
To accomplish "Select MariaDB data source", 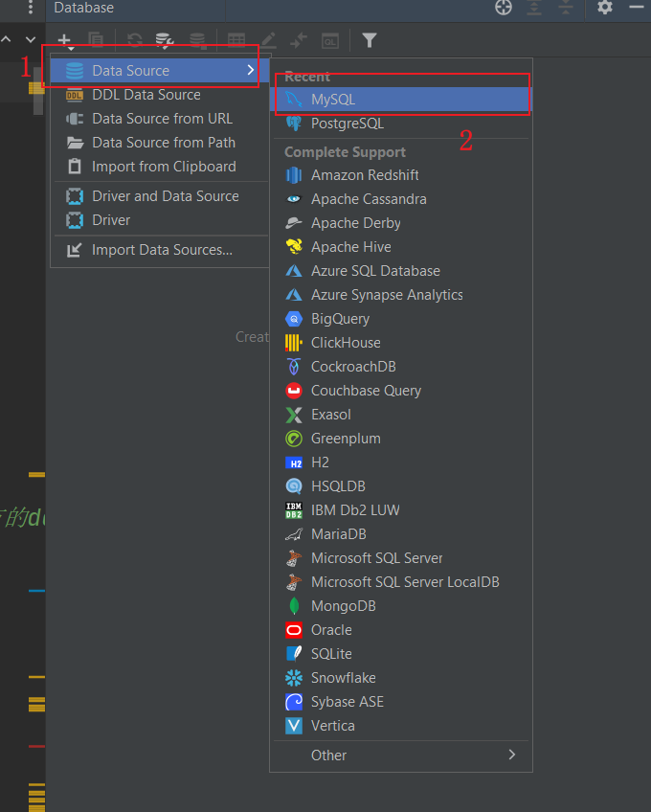I will click(x=401, y=534).
